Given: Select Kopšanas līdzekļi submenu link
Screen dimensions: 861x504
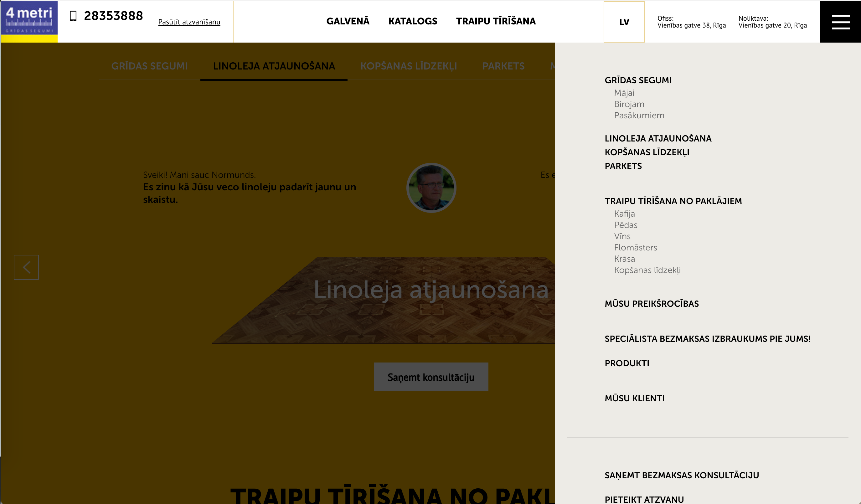Looking at the screenshot, I should [x=647, y=270].
